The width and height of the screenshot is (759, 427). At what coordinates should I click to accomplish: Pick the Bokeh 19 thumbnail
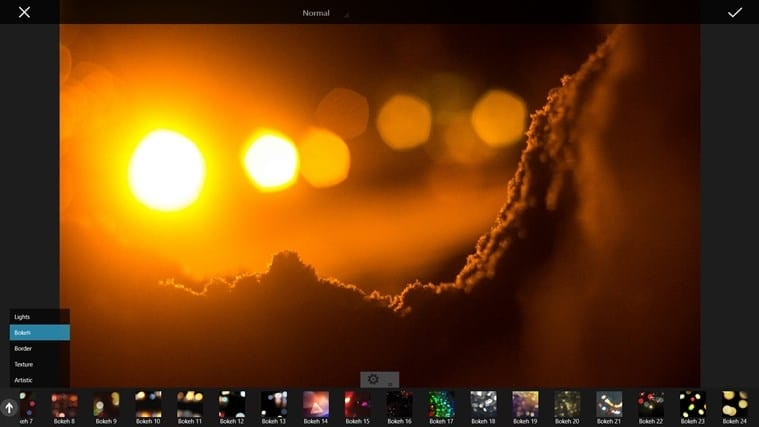coord(525,404)
